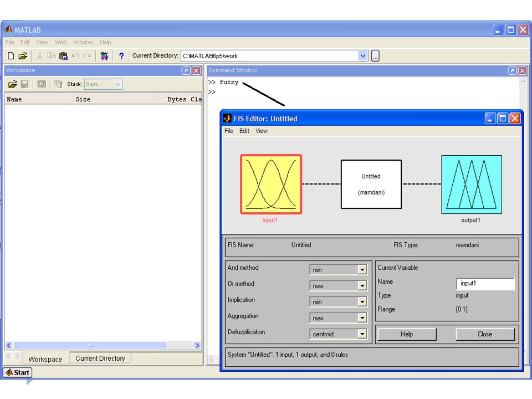Open file using MATLAB toolbar folder icon
The width and height of the screenshot is (532, 399).
(23, 56)
